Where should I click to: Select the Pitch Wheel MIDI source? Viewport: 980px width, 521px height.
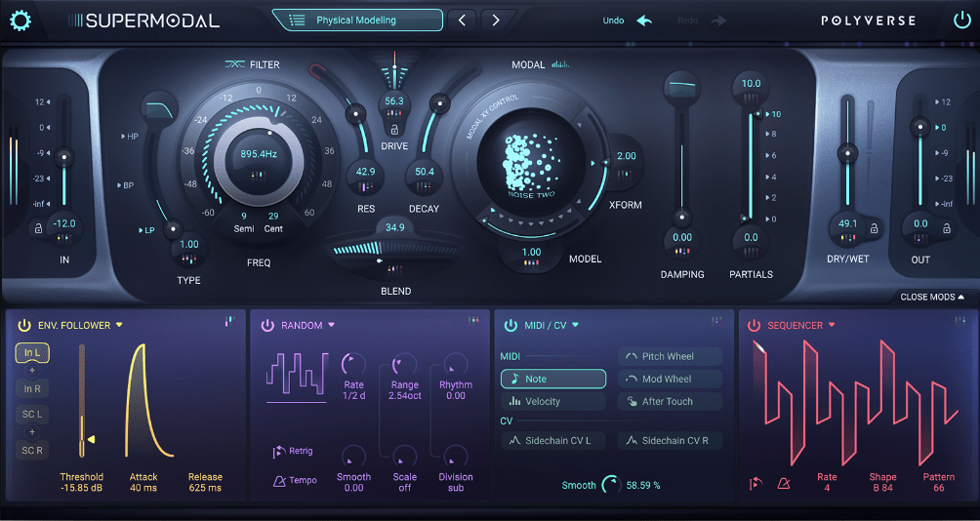click(670, 356)
